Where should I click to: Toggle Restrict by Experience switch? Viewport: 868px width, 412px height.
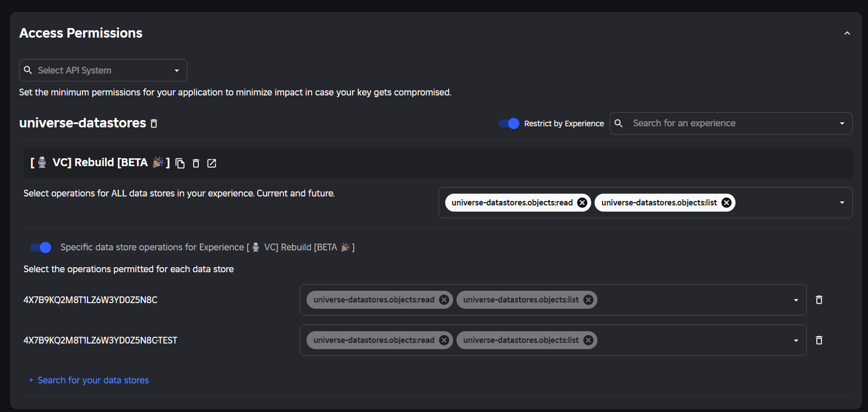tap(509, 123)
